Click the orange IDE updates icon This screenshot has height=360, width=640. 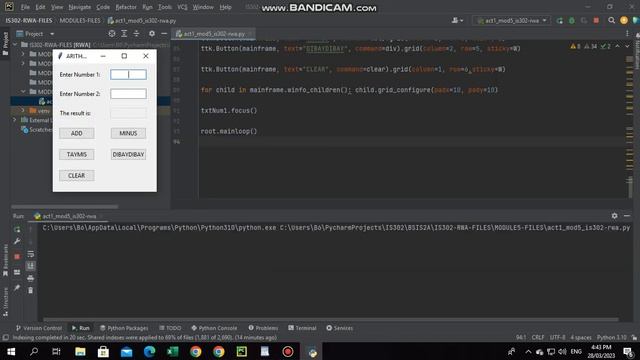pos(624,20)
